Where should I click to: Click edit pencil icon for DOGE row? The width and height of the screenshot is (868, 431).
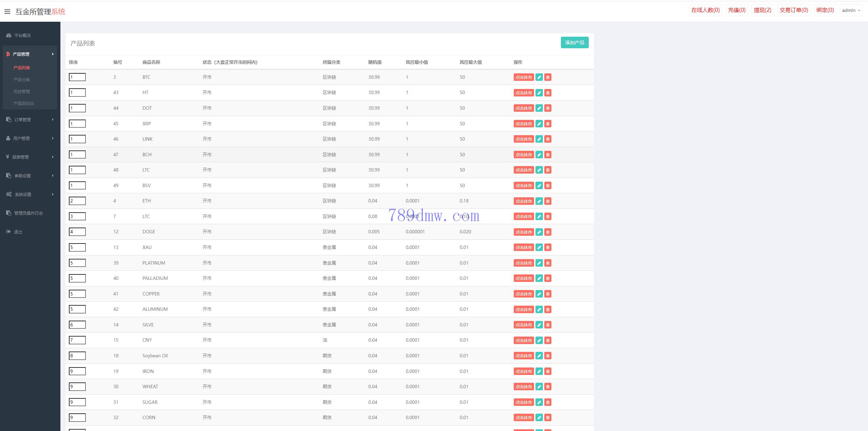click(x=539, y=232)
